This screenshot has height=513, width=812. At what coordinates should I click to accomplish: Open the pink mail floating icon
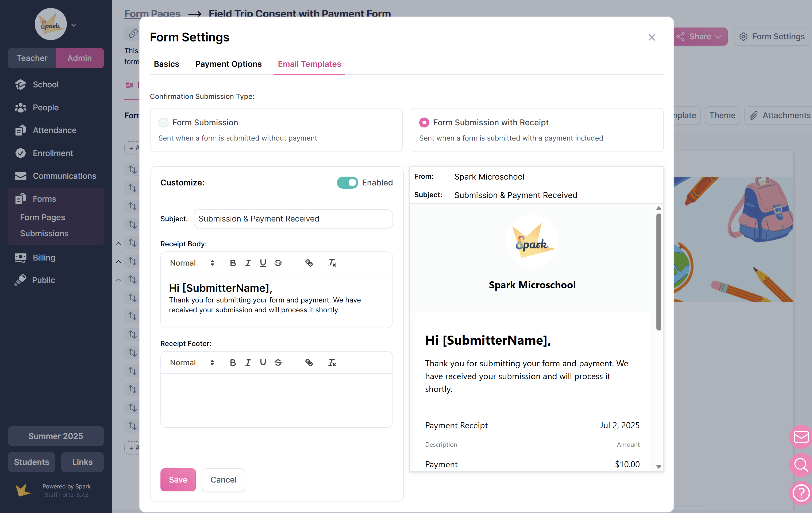[x=801, y=437]
